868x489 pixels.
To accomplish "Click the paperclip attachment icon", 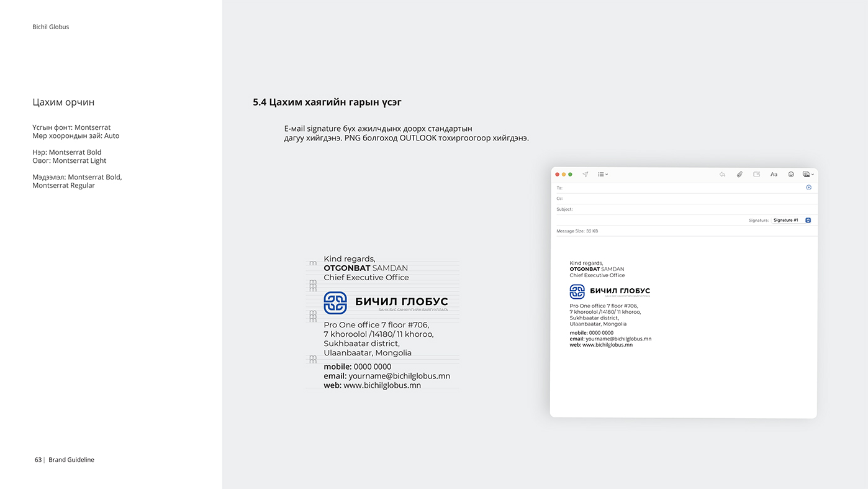I will coord(739,175).
